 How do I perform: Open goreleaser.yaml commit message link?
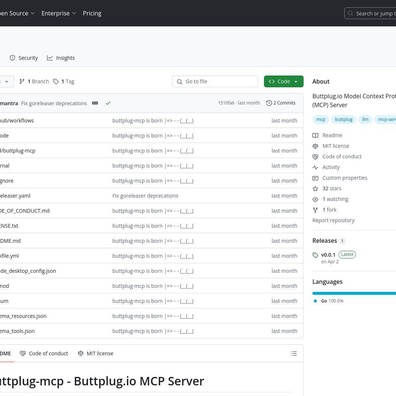(145, 196)
